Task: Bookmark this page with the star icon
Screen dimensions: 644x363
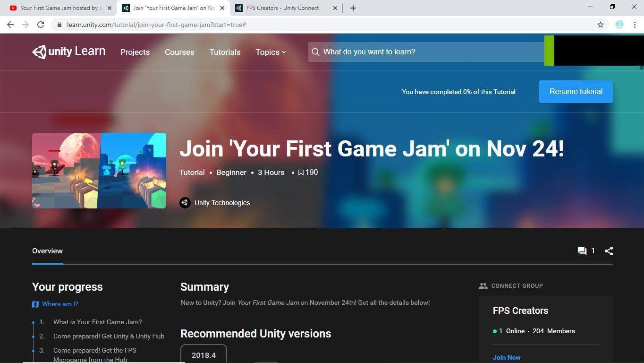Action: pos(601,25)
